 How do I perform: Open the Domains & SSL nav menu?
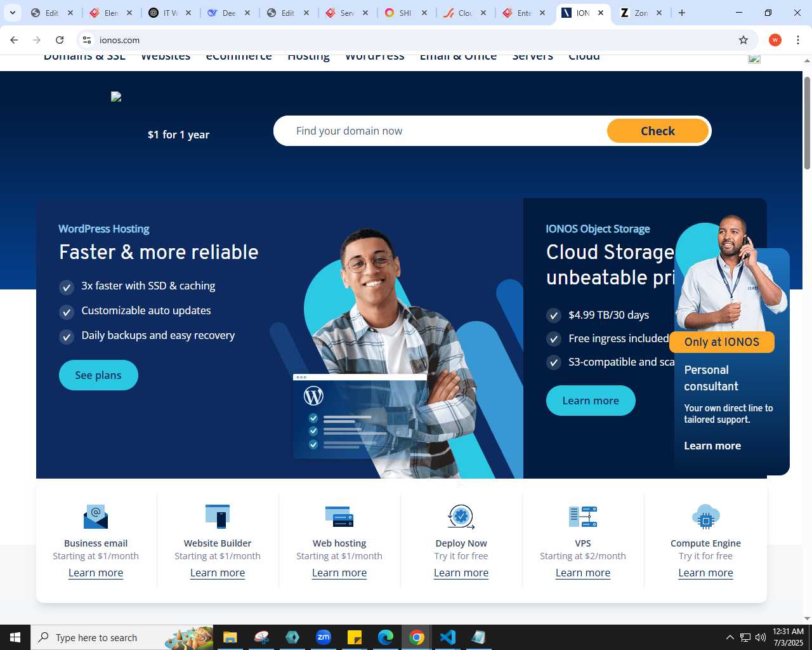84,57
